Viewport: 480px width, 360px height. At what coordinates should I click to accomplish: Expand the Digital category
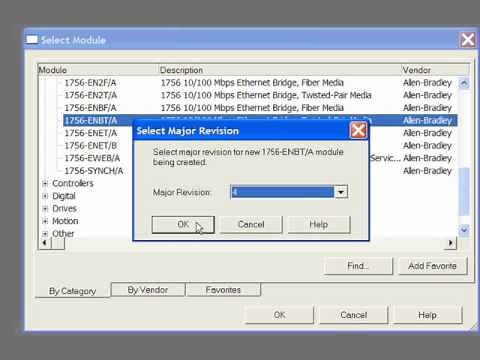click(x=45, y=196)
